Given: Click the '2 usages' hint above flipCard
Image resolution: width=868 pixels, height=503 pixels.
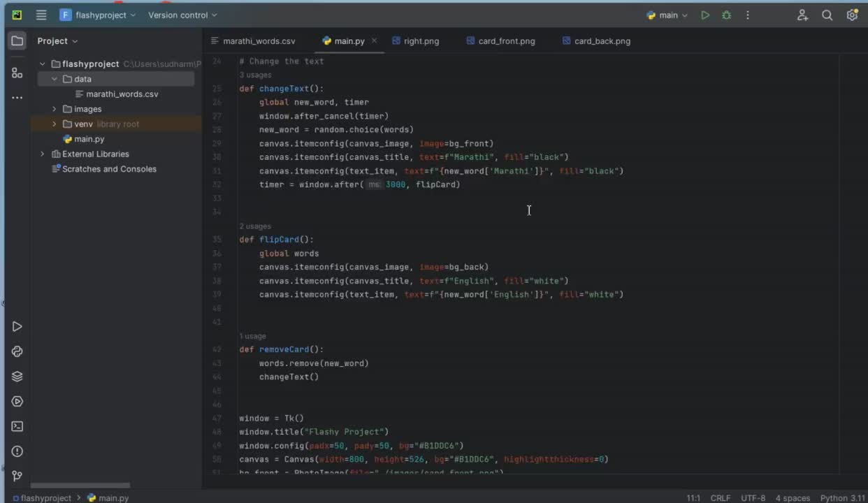Looking at the screenshot, I should pyautogui.click(x=255, y=226).
